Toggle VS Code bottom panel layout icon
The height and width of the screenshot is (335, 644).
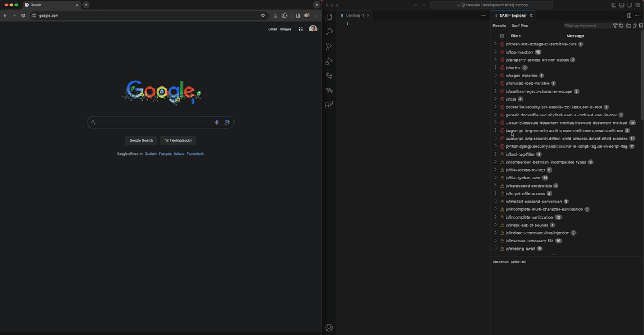tap(622, 5)
